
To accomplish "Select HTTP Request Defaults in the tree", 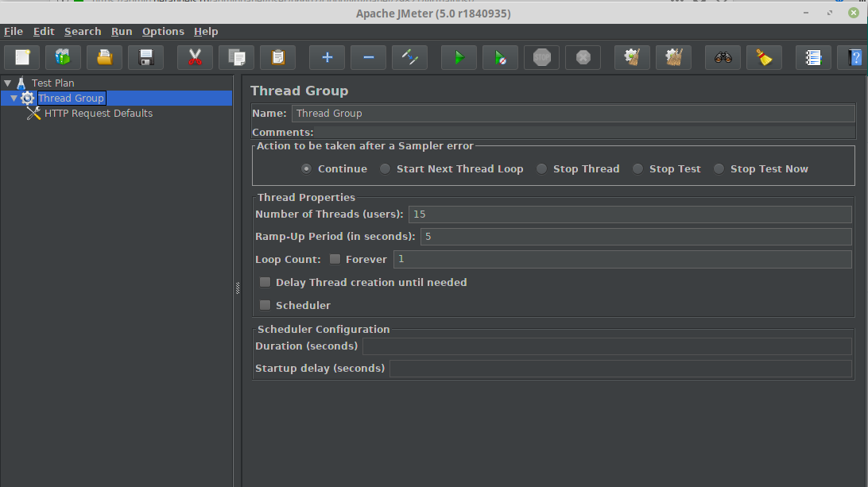I will pyautogui.click(x=99, y=113).
